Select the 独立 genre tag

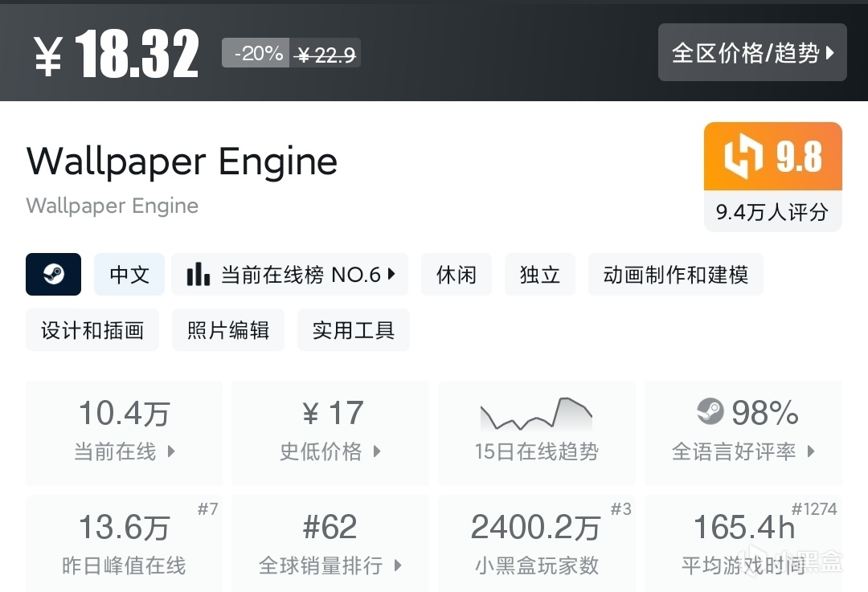[x=540, y=275]
